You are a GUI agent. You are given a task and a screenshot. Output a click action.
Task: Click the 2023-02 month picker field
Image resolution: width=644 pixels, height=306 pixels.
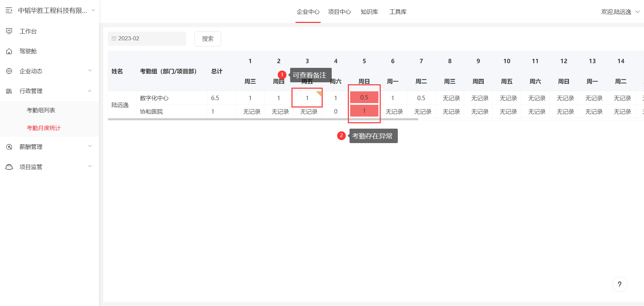tap(147, 39)
